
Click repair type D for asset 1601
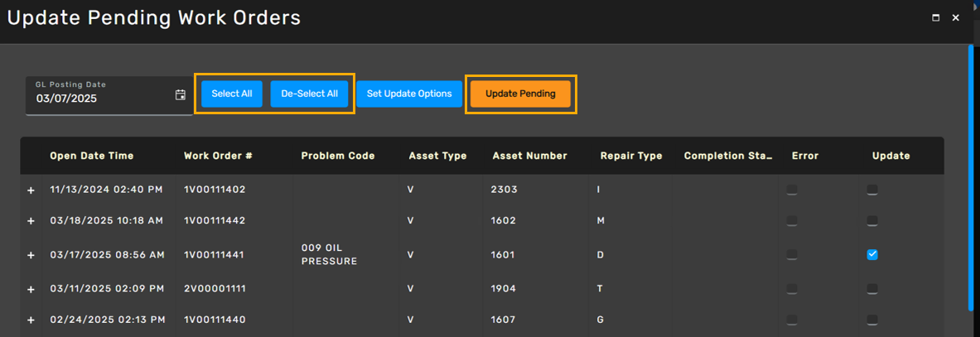(x=601, y=254)
